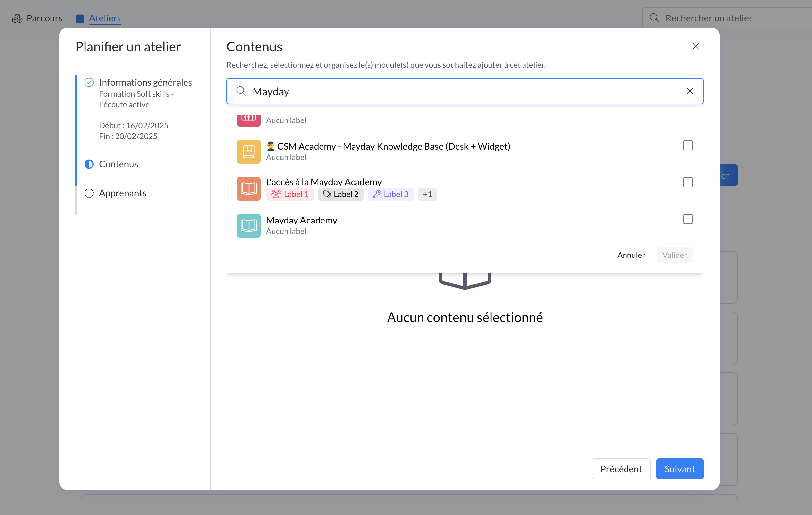
Task: Open the Informations générales step
Action: (x=145, y=82)
